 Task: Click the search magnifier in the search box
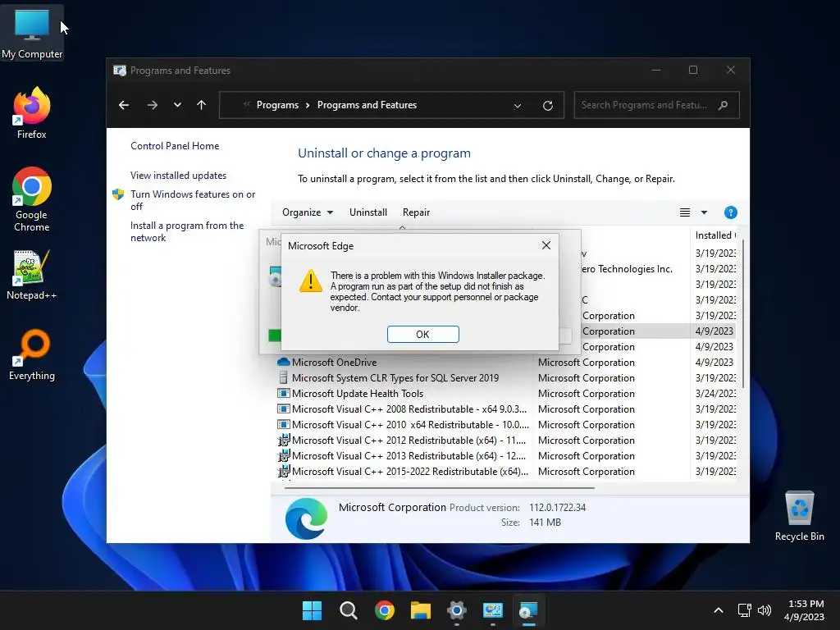tap(723, 105)
